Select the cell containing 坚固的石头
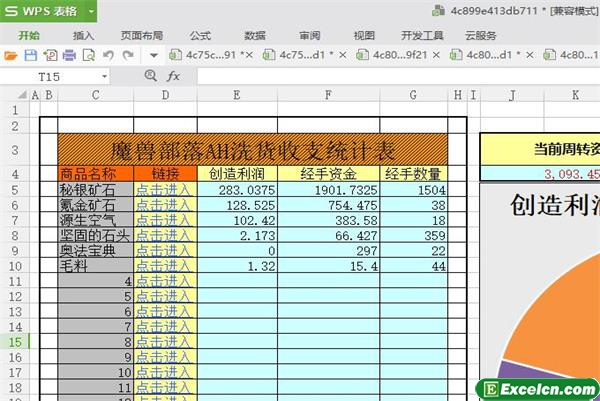Image resolution: width=600 pixels, height=401 pixels. click(96, 236)
